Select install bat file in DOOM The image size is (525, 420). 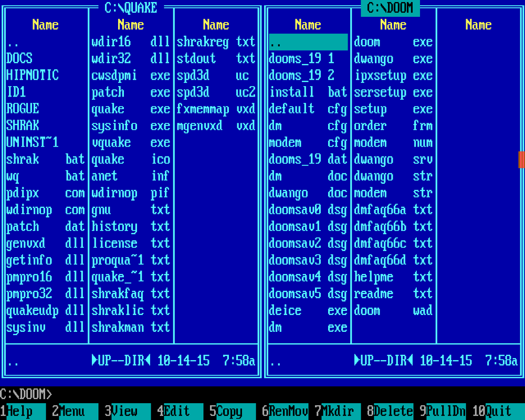308,92
